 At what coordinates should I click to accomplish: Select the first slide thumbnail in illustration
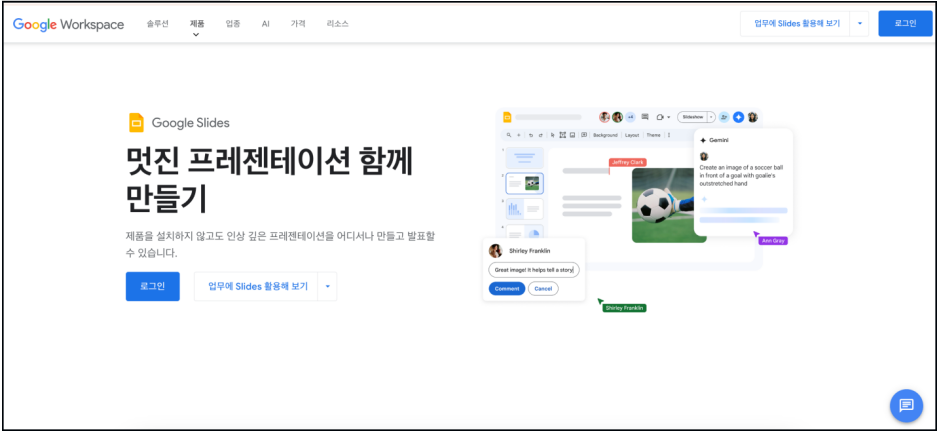point(525,158)
